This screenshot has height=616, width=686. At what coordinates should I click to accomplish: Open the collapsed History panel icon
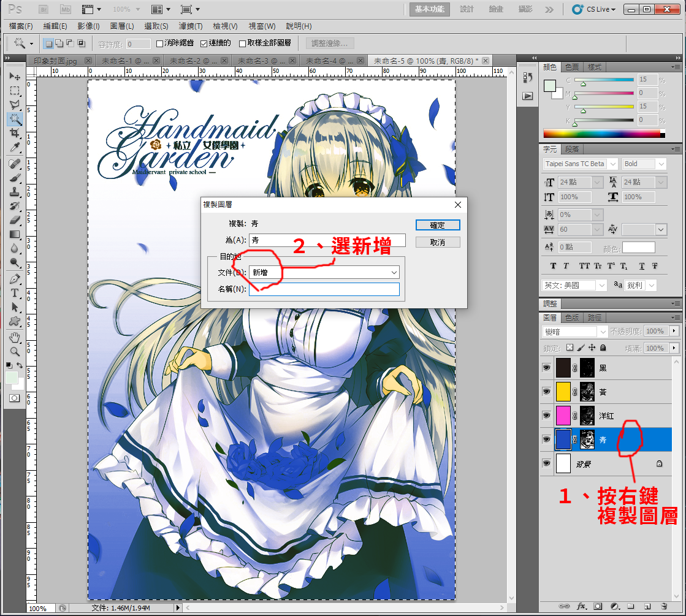[x=528, y=78]
